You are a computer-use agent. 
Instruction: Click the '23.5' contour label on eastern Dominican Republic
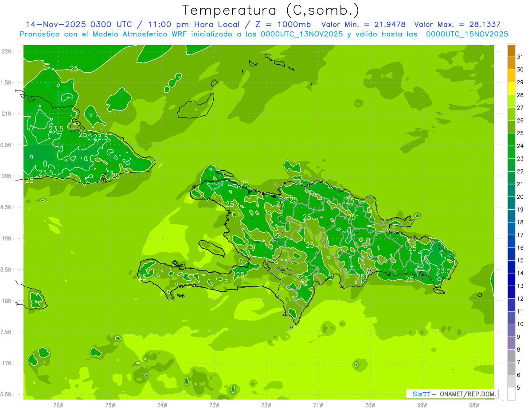point(443,270)
